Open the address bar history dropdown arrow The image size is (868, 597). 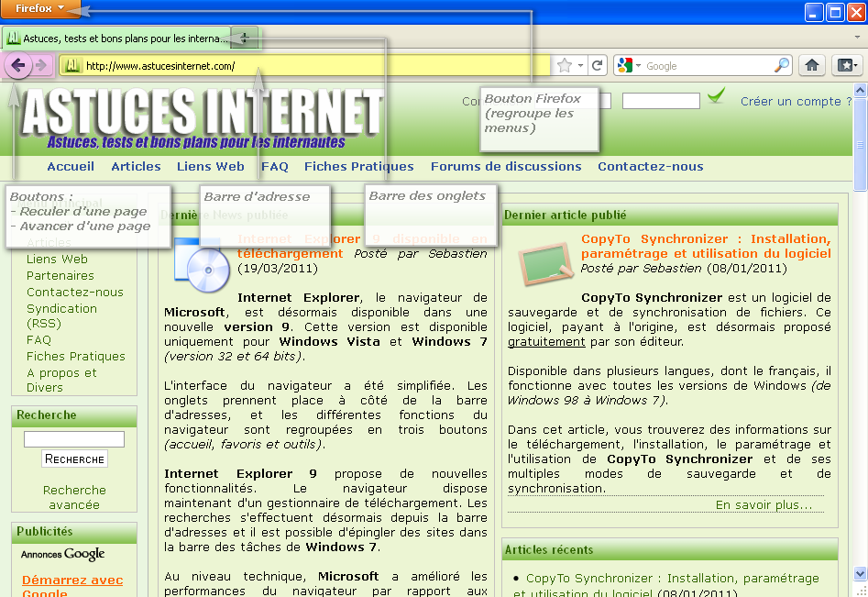580,66
